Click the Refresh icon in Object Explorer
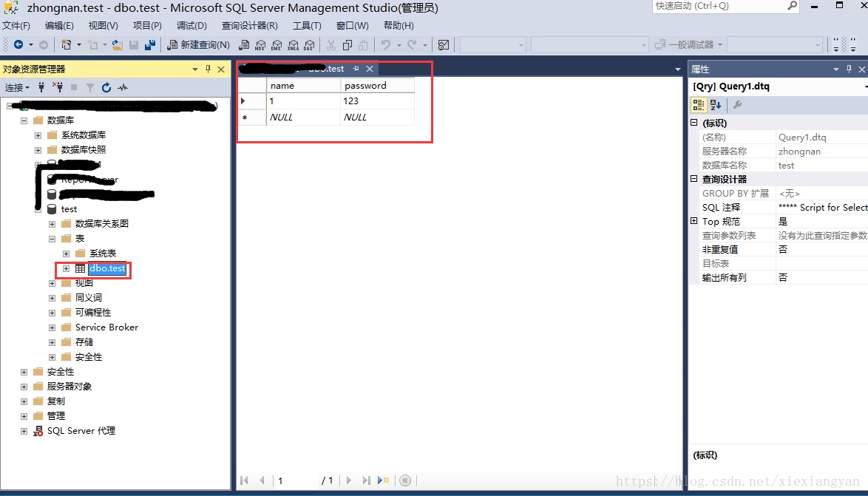The height and width of the screenshot is (496, 868). coord(106,87)
